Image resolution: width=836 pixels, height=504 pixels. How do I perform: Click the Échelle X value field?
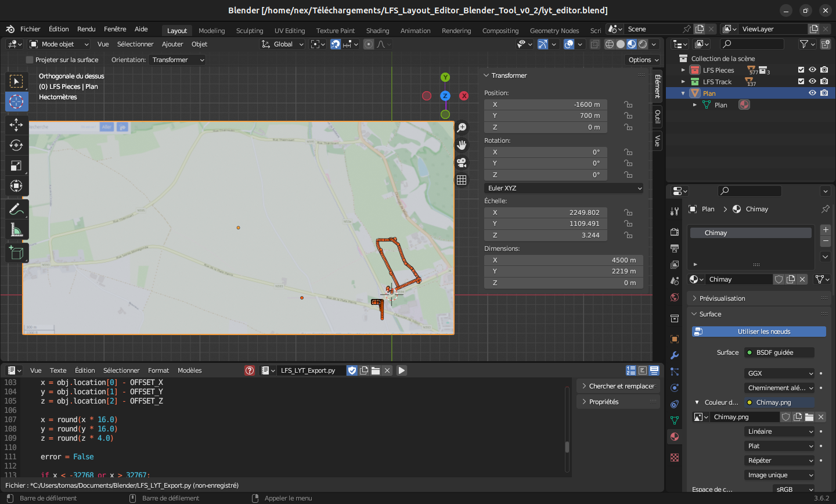(546, 213)
